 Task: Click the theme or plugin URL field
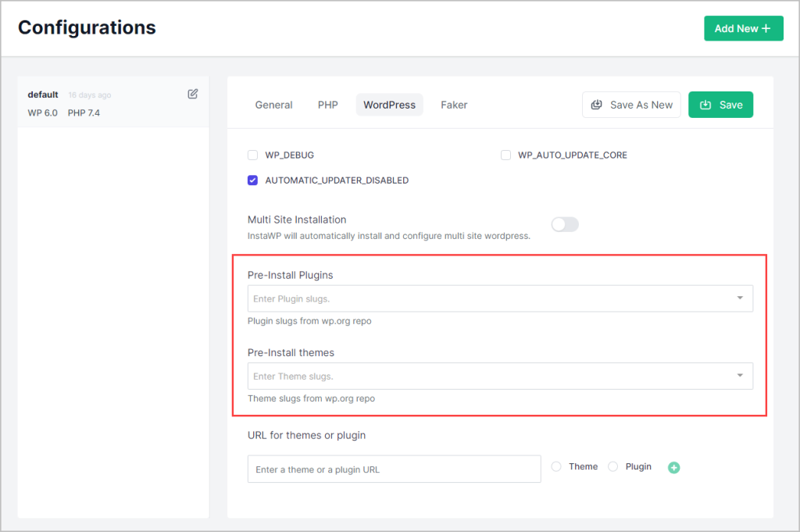click(x=394, y=470)
